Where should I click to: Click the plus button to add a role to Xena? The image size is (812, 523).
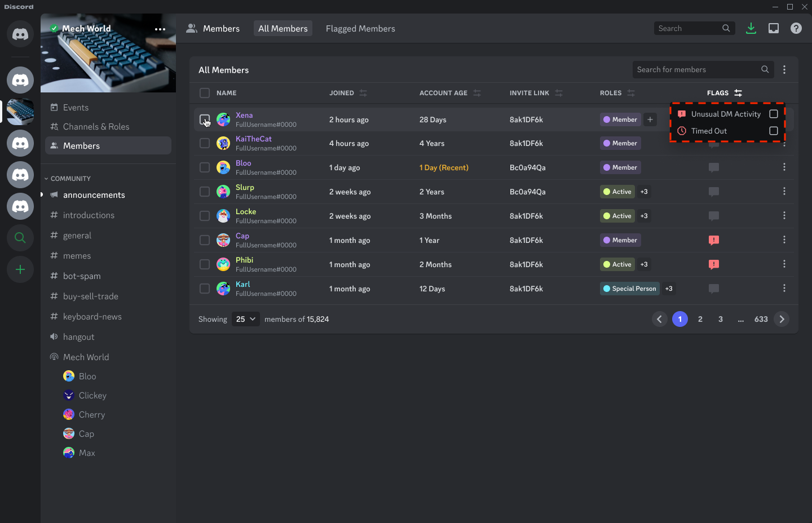click(x=650, y=119)
